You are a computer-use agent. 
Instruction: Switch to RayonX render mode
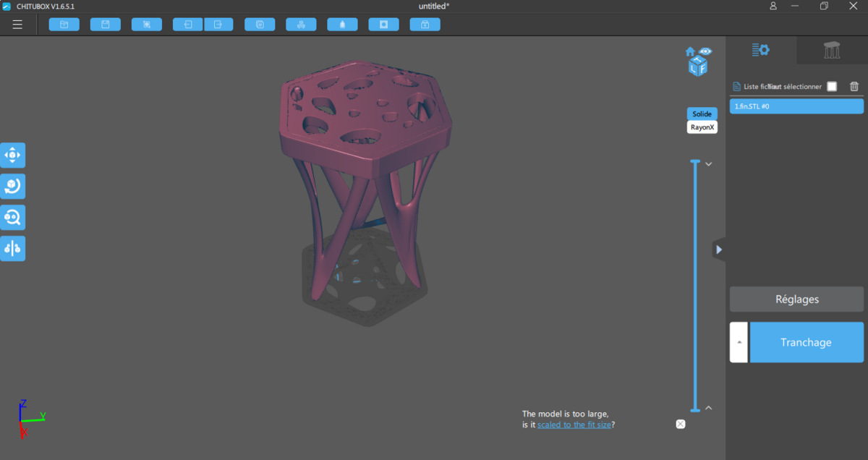(x=702, y=127)
